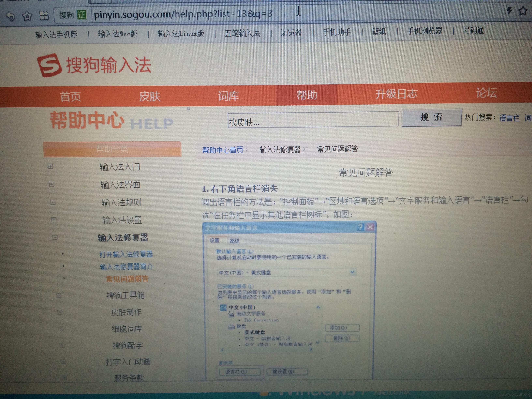
Task: Click the 帮助分类 sidebar header
Action: (112, 149)
